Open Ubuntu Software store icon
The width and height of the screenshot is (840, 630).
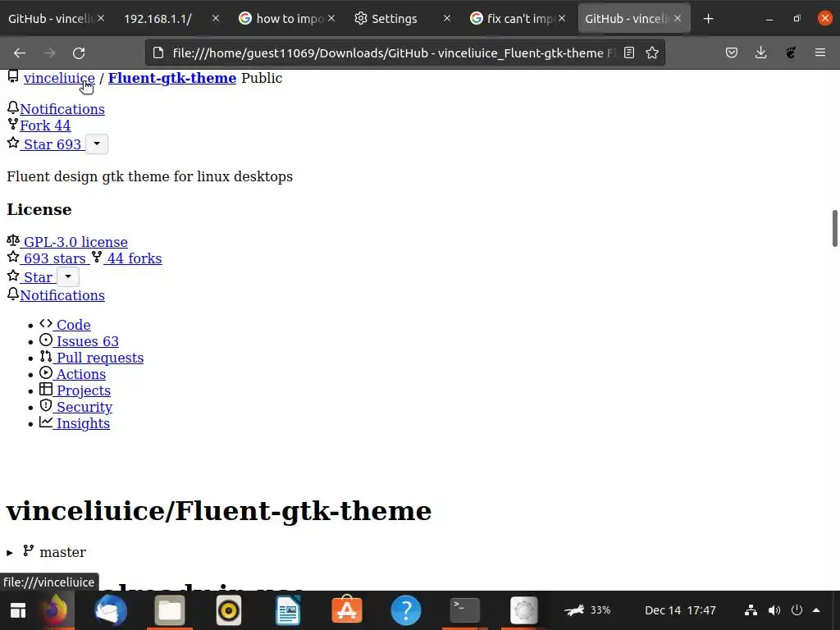tap(347, 610)
